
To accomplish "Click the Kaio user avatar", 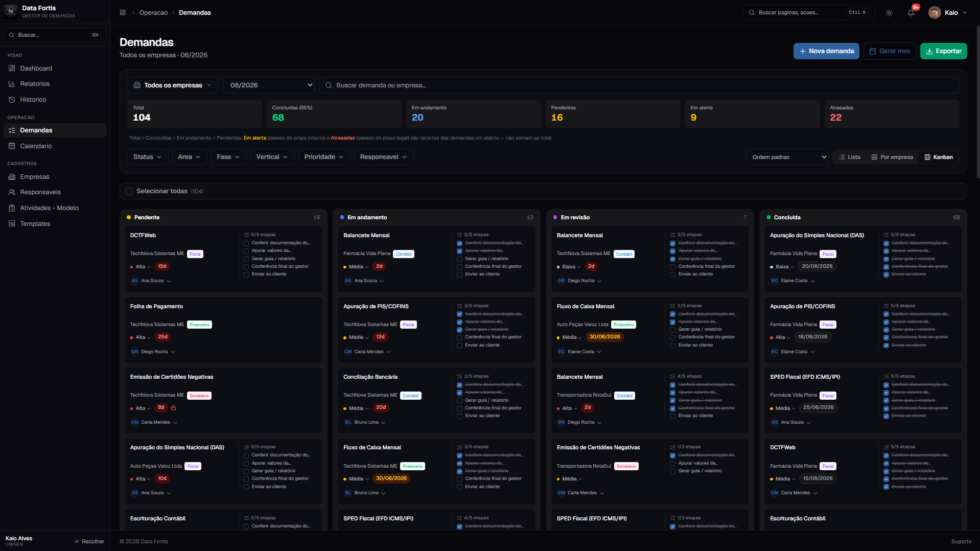I will pos(935,13).
